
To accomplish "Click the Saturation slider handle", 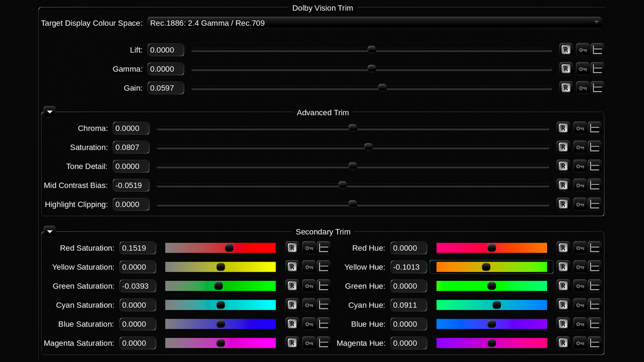I will coord(369,147).
